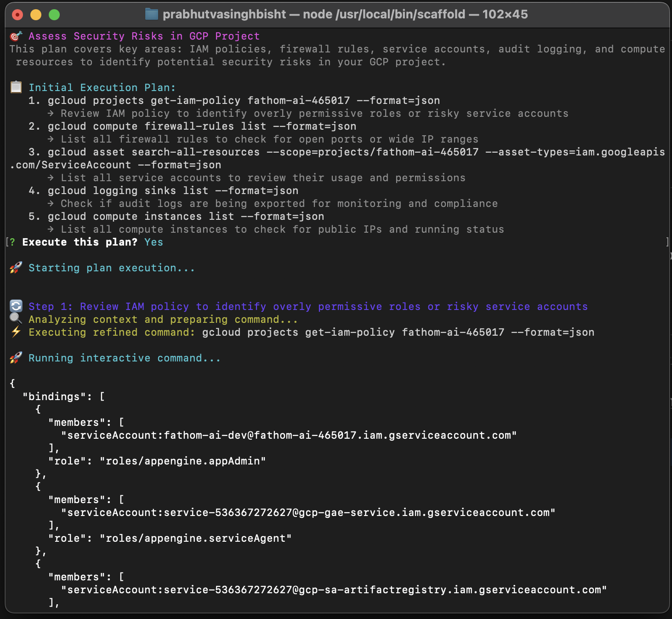Click the line List all firewall rules to check
672x619 pixels.
[x=263, y=139]
